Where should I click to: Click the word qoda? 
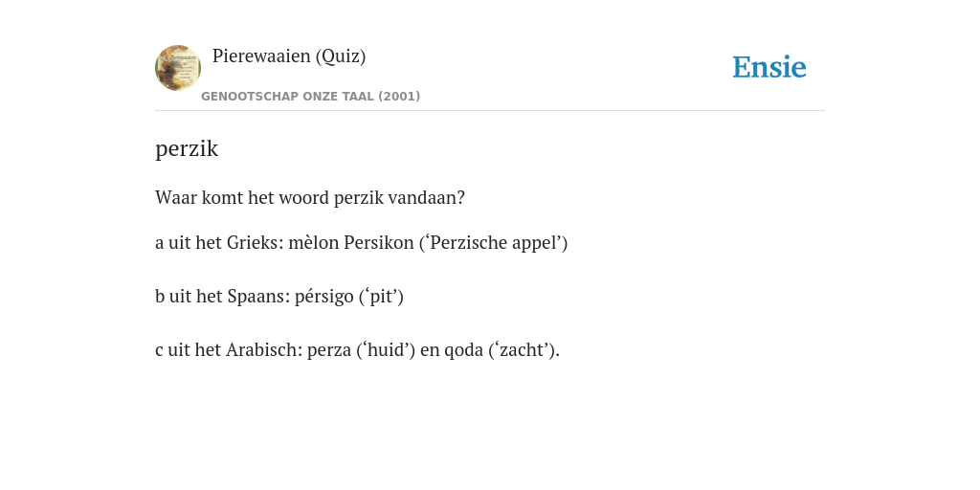[464, 350]
